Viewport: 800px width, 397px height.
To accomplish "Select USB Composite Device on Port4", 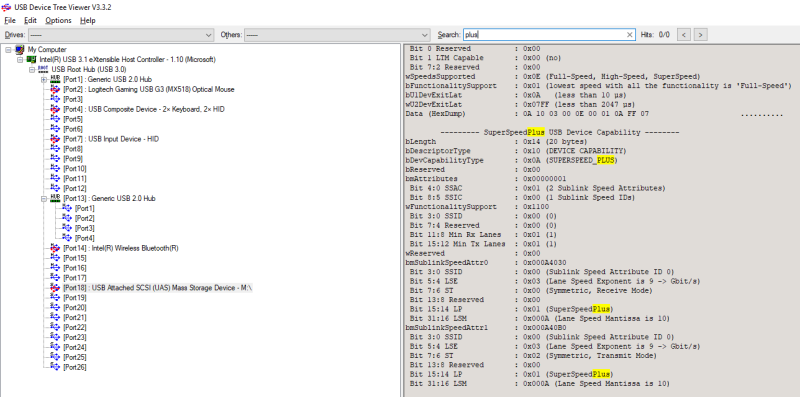I will [x=143, y=109].
